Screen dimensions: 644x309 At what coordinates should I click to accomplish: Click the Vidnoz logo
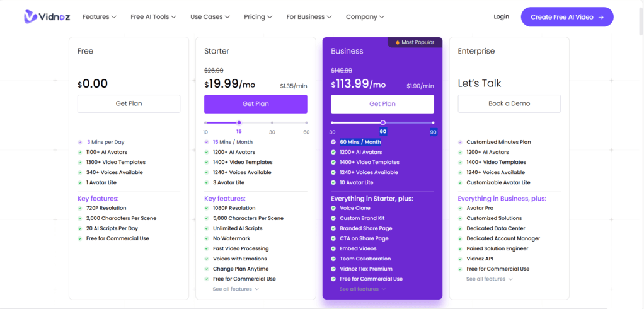tap(47, 17)
